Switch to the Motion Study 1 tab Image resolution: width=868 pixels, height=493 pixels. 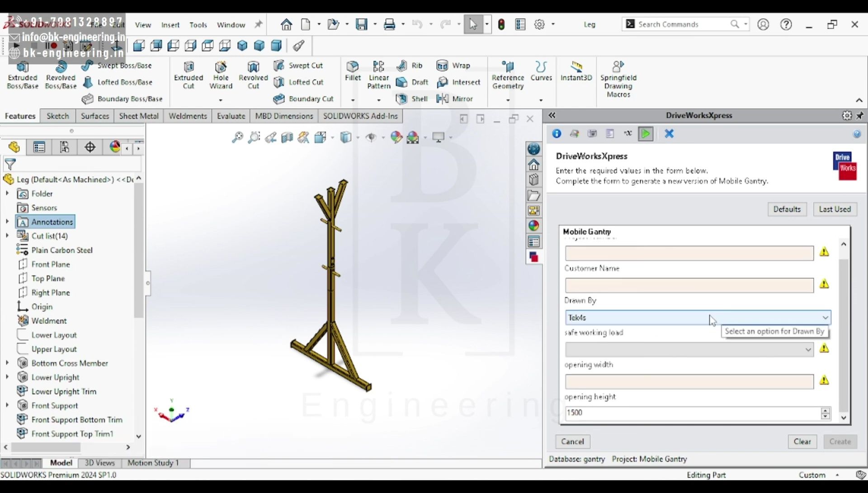click(x=153, y=463)
